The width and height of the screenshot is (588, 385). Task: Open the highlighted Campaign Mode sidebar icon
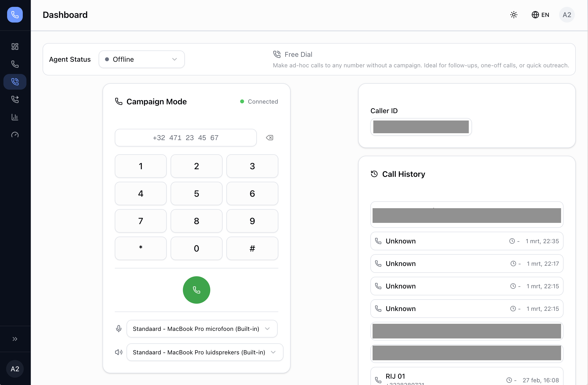point(15,82)
